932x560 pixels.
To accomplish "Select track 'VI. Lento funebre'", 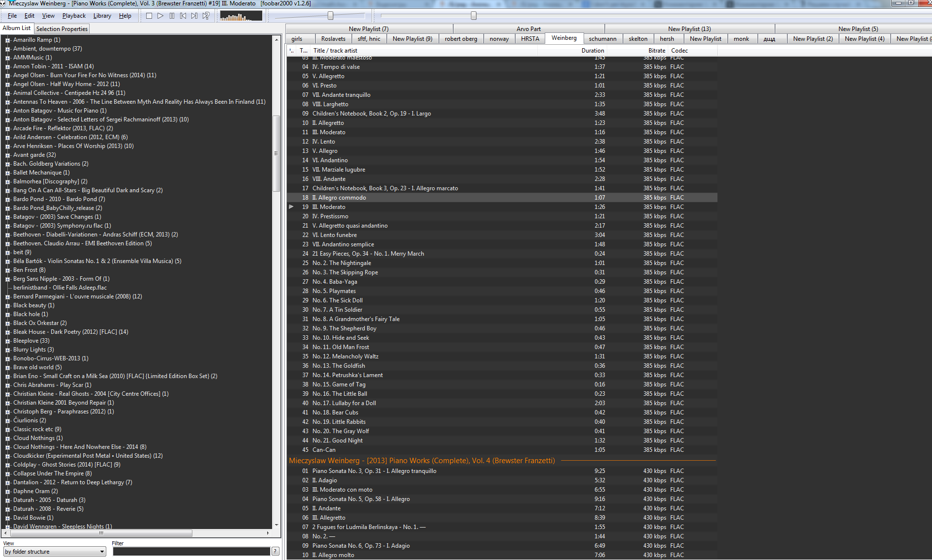I will click(x=502, y=235).
